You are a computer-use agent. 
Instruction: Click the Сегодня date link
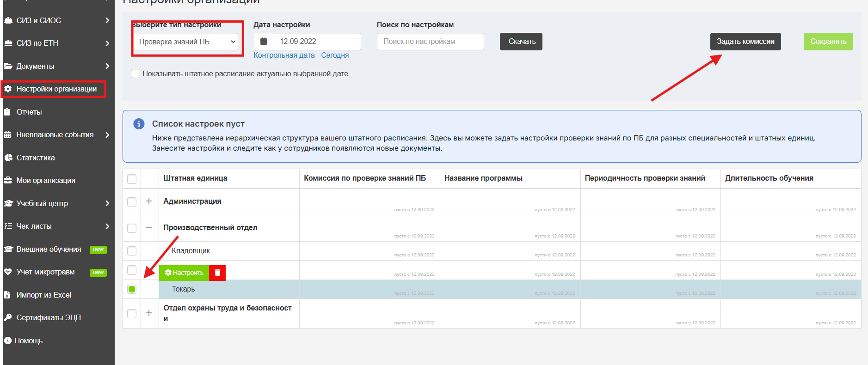[335, 55]
